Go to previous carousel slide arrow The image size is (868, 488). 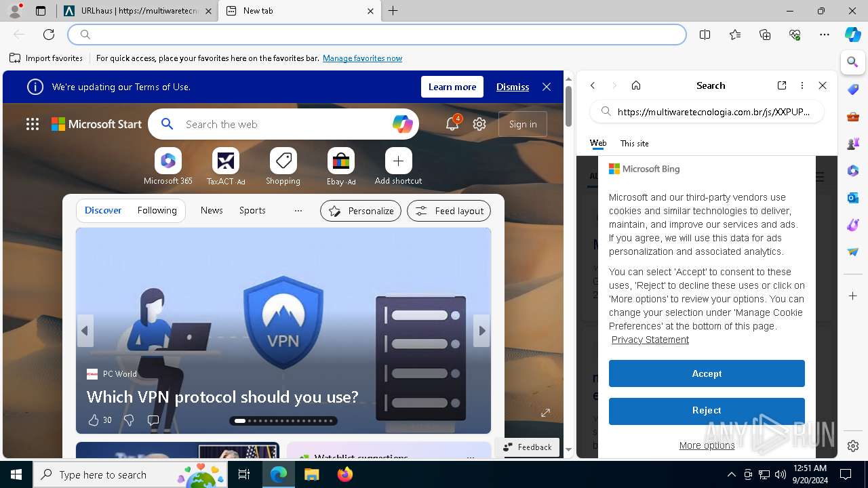point(85,331)
